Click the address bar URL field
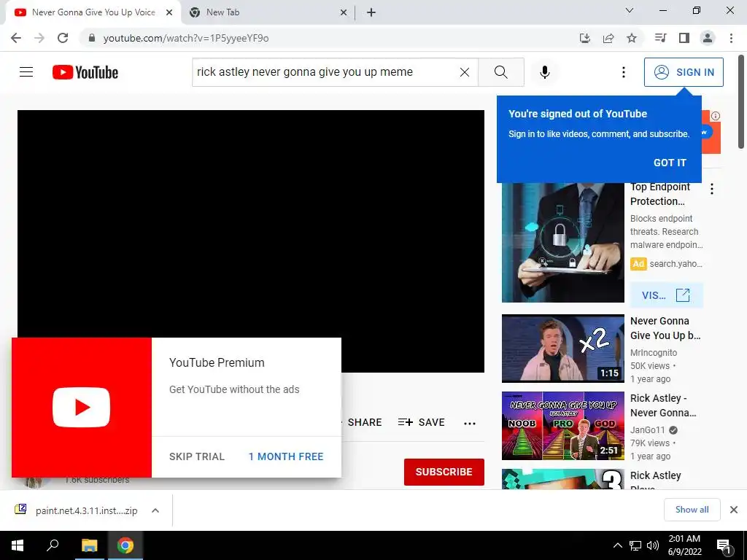The width and height of the screenshot is (747, 560). pyautogui.click(x=329, y=38)
